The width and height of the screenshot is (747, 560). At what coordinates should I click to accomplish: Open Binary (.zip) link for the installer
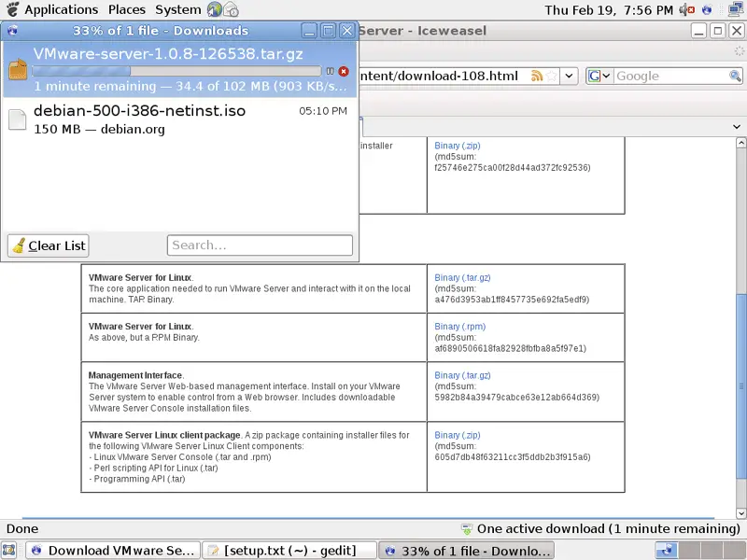[458, 146]
